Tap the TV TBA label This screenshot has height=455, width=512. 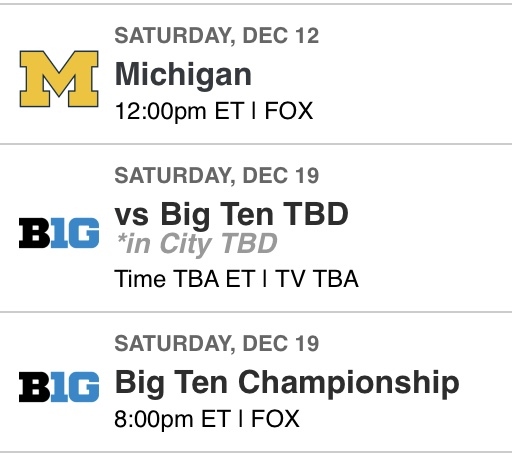(317, 279)
